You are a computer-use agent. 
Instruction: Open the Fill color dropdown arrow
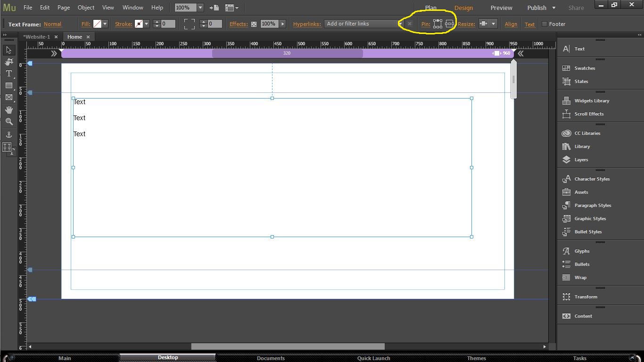tap(105, 24)
